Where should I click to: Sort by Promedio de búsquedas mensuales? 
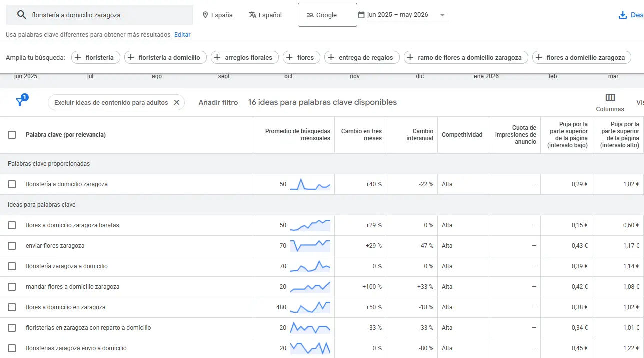(x=298, y=135)
